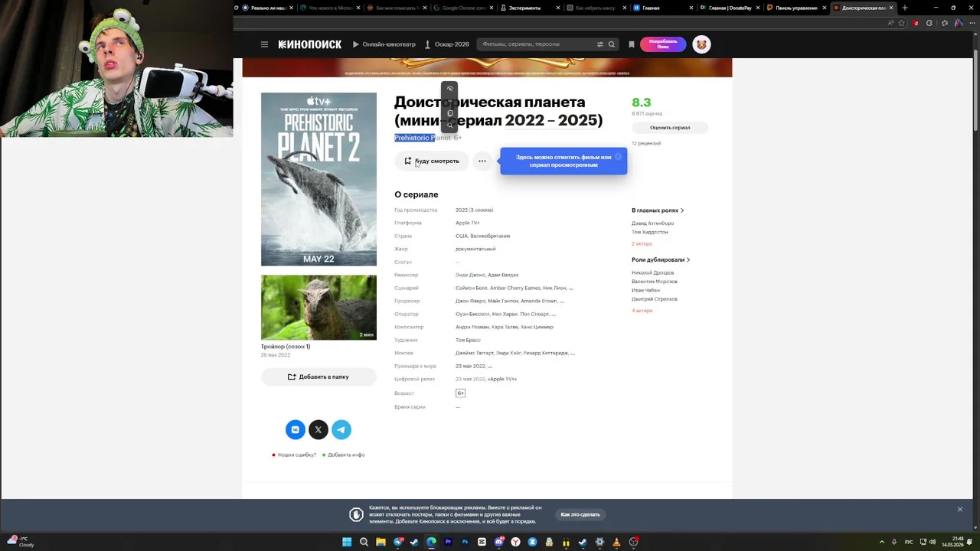Open Photoshop from taskbar

(x=465, y=542)
